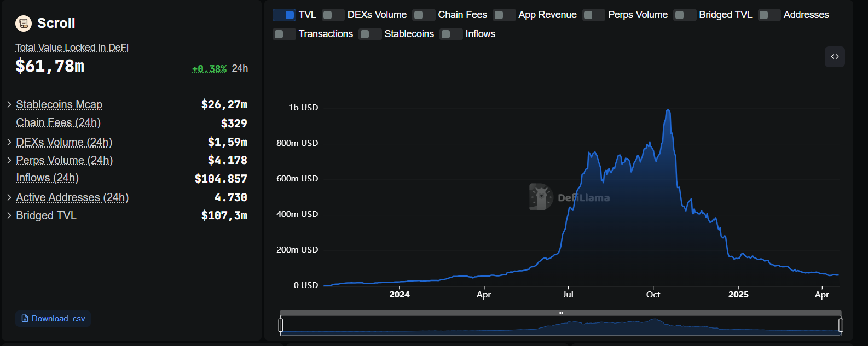
Task: Click the 2025 x-axis label
Action: coord(738,294)
